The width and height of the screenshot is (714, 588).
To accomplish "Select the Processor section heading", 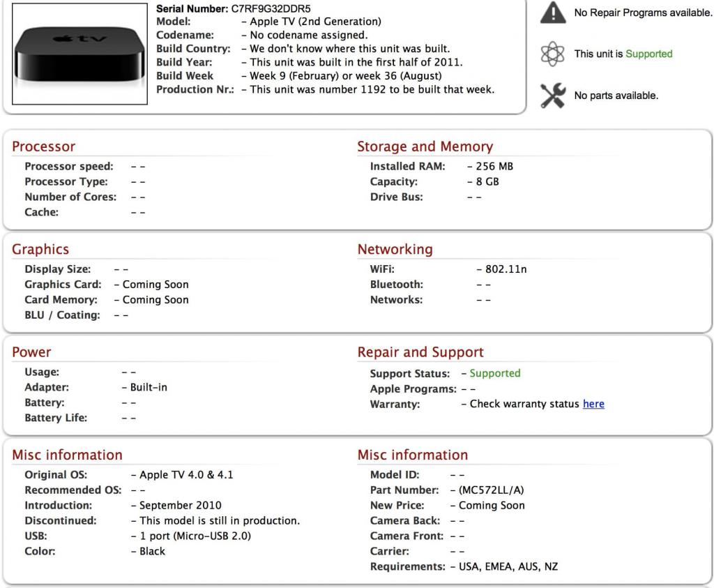I will (43, 146).
